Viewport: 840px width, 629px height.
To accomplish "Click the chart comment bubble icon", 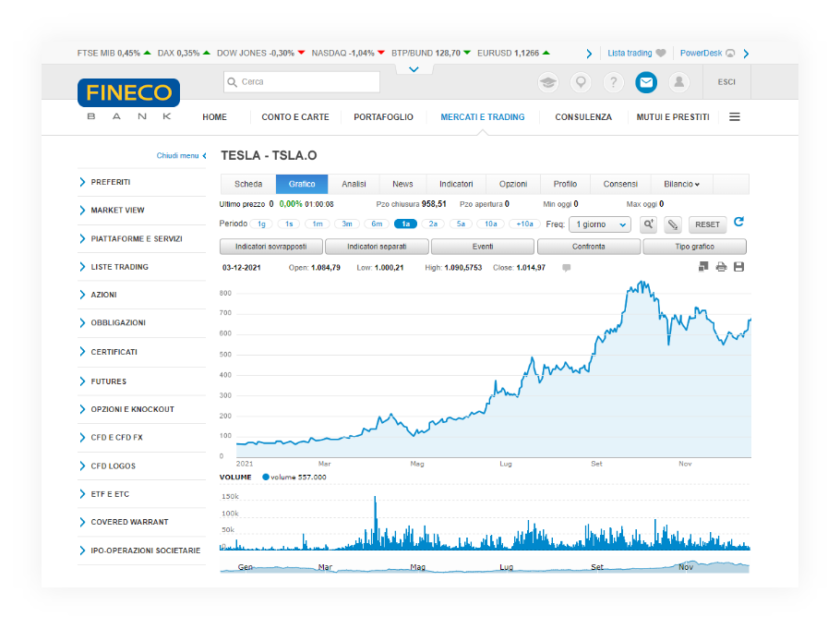I will pos(566,268).
